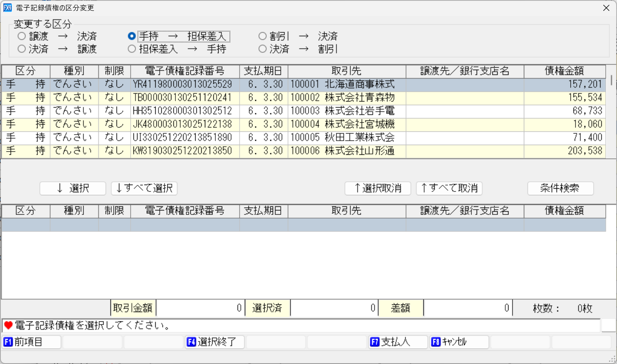Click the ↓選択 selection button
This screenshot has height=364, width=617.
coord(72,188)
